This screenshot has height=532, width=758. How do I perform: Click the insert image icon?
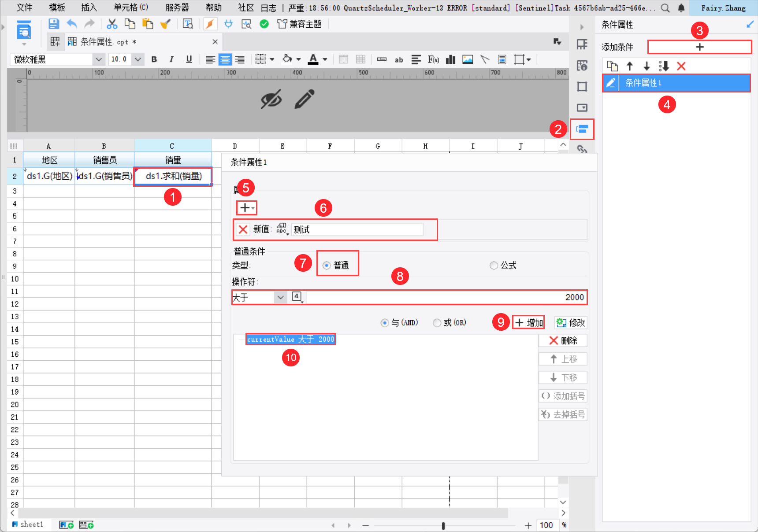coord(468,59)
